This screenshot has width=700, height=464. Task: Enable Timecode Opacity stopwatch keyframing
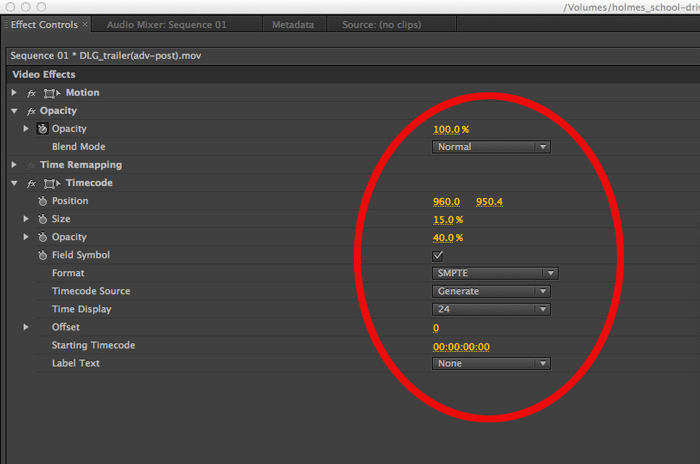42,237
